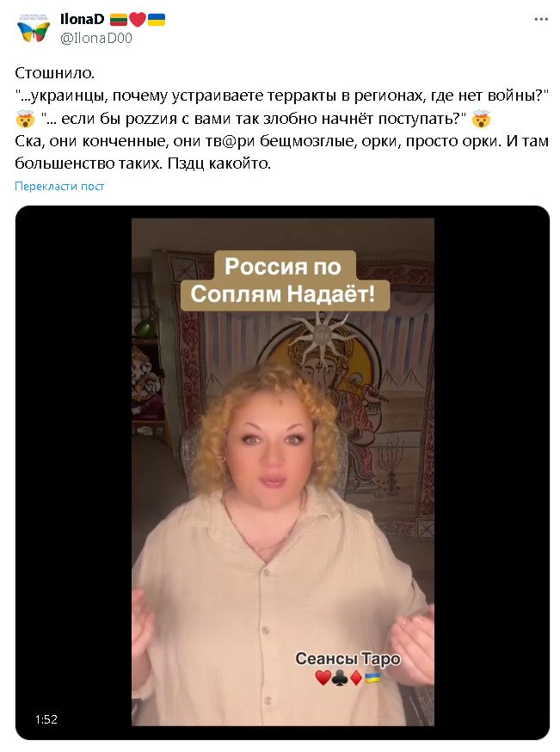Open the three-dot more options menu
Screen dimensions: 560x752
click(x=541, y=20)
